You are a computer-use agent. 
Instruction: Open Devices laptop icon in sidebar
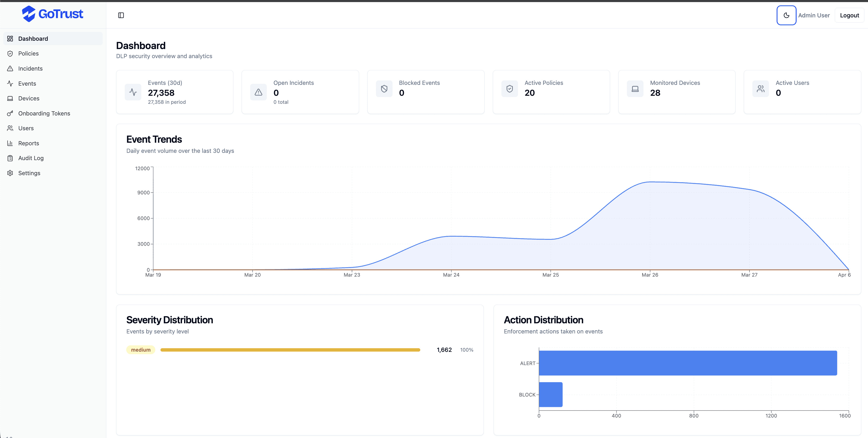[10, 98]
